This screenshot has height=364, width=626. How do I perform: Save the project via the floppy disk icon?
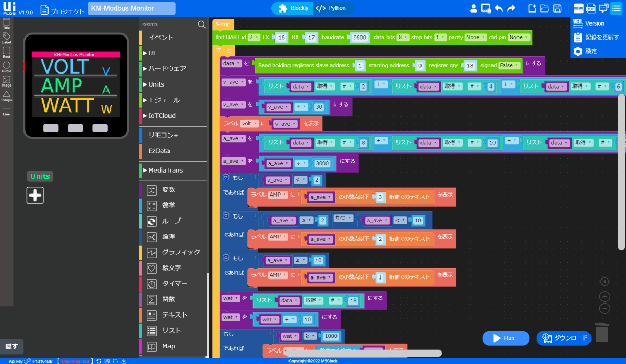pos(557,8)
